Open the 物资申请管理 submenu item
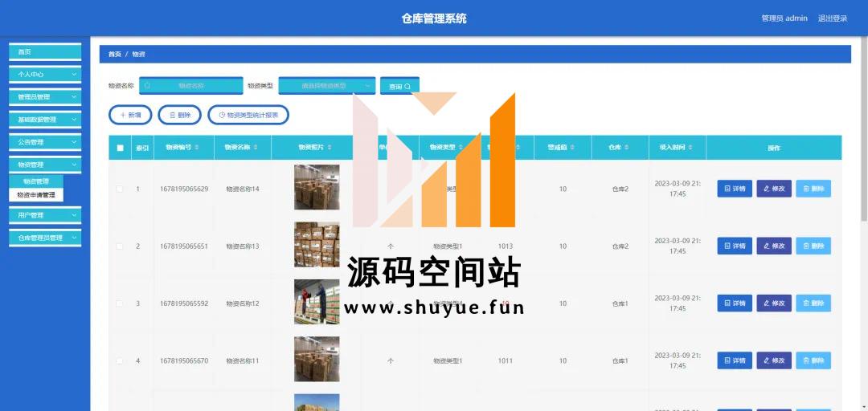 tap(36, 195)
